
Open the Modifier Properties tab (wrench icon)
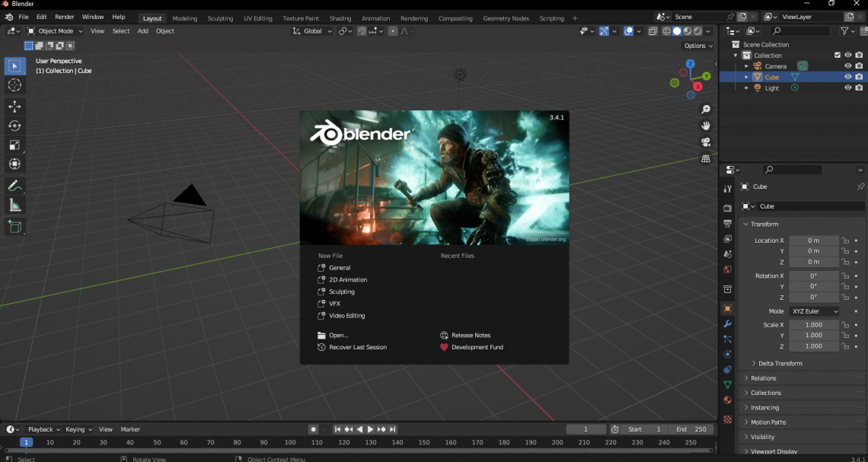pyautogui.click(x=727, y=324)
